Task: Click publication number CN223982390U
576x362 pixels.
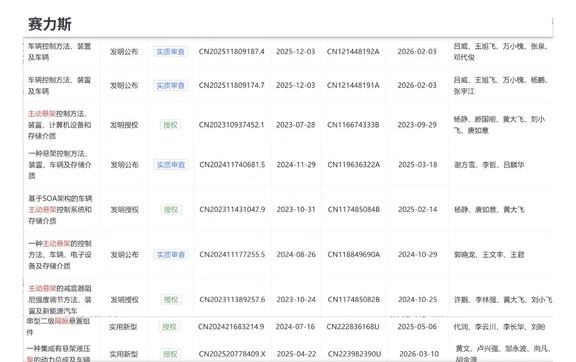Action: point(354,354)
